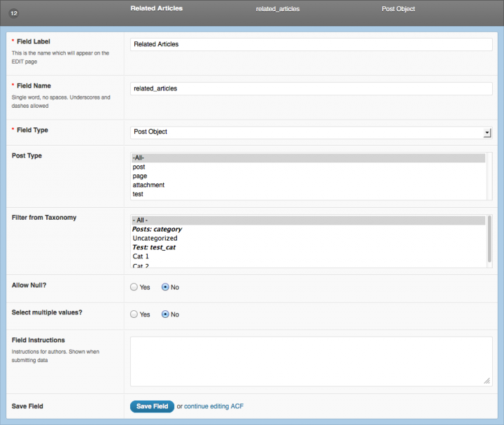Click the Field Instructions textarea

click(x=311, y=361)
